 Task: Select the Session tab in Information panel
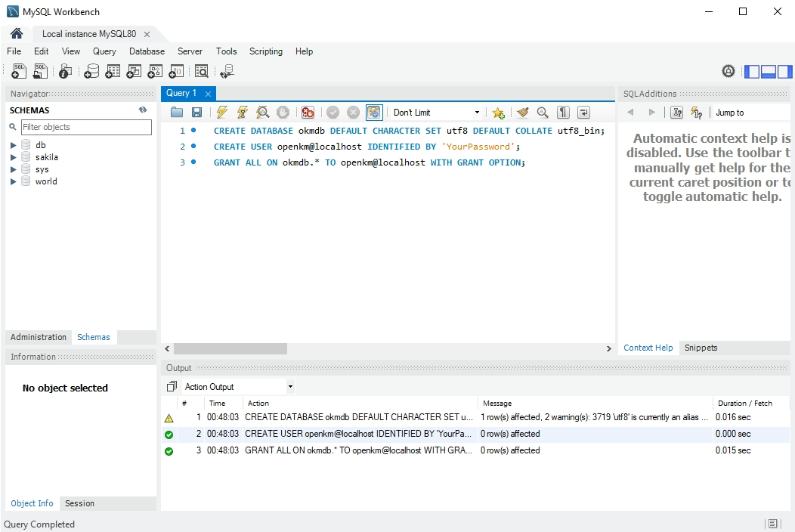coord(79,503)
